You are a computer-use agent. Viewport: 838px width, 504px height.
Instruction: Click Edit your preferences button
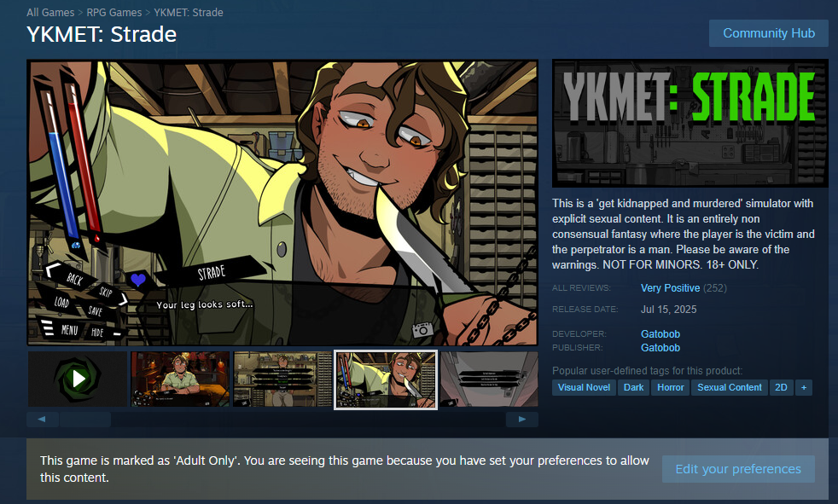[738, 469]
